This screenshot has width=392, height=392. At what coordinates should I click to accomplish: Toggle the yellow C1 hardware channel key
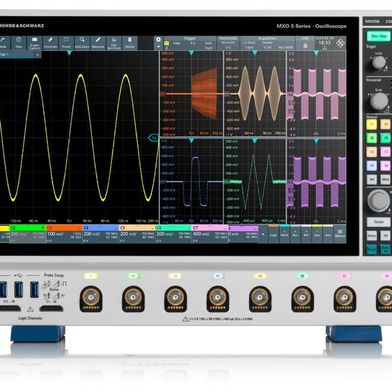[372, 124]
